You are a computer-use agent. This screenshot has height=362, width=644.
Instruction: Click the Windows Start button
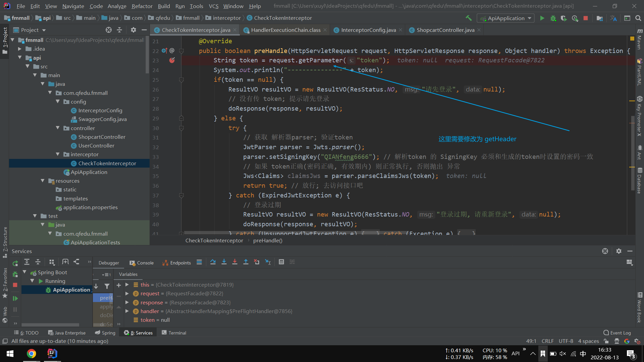point(10,354)
